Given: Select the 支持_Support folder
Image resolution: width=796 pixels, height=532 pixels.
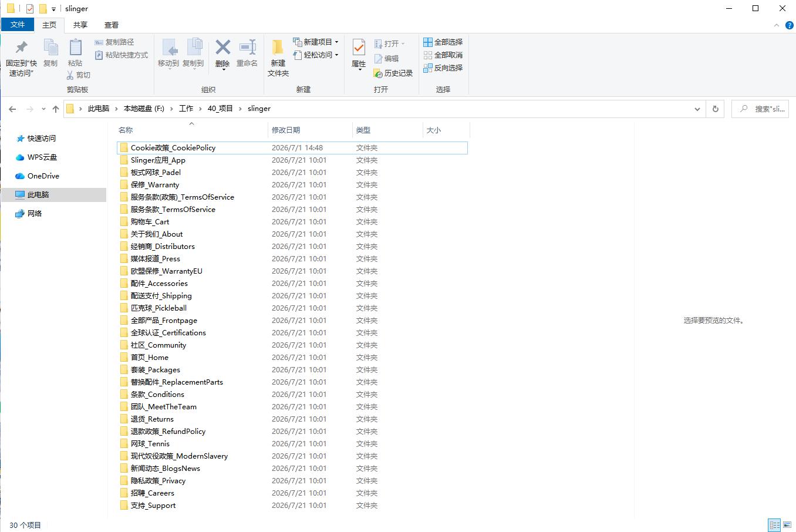Looking at the screenshot, I should (x=292, y=506).
